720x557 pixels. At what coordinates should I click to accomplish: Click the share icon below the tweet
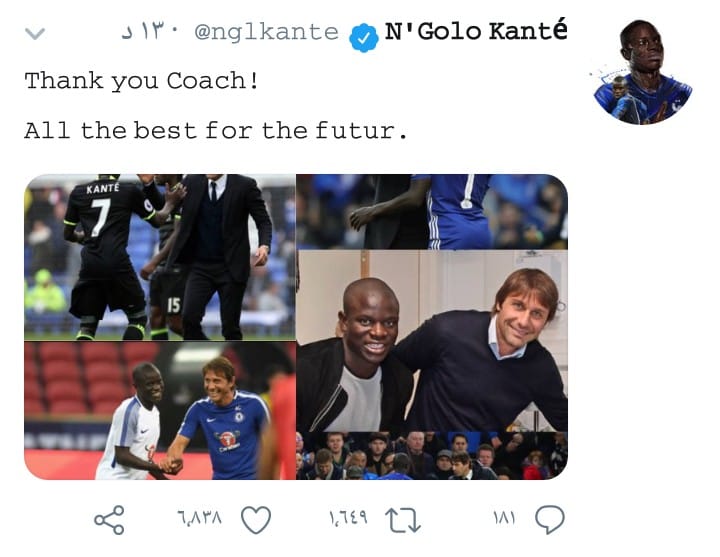click(x=109, y=520)
